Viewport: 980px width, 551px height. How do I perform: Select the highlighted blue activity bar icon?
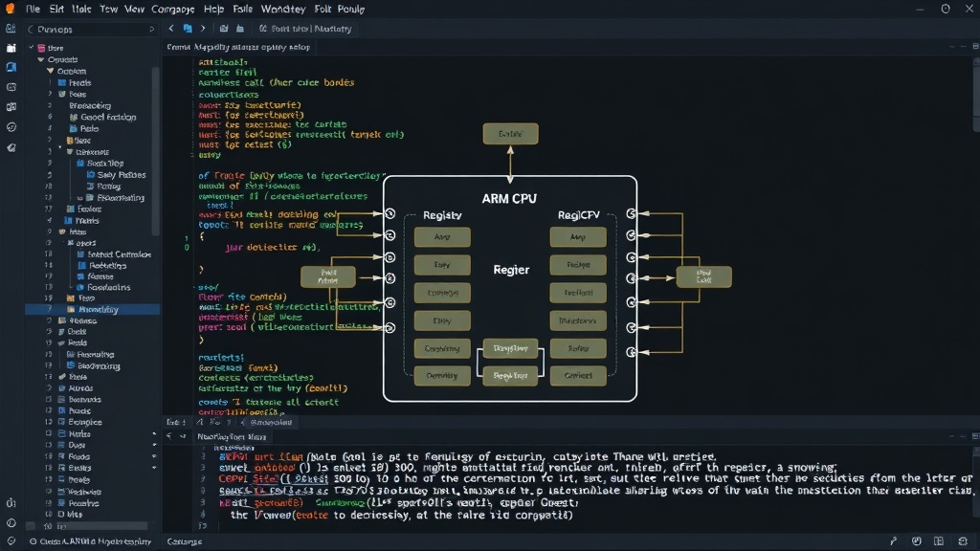pyautogui.click(x=11, y=67)
